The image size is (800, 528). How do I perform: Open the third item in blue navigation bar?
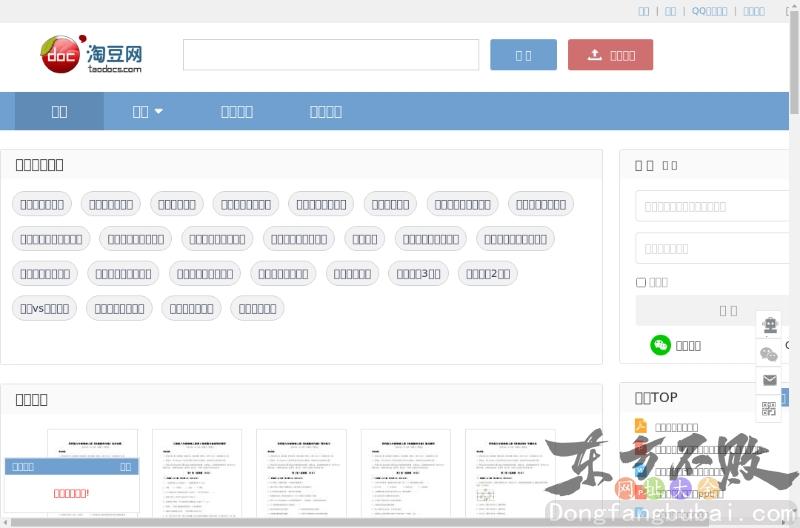coord(236,111)
